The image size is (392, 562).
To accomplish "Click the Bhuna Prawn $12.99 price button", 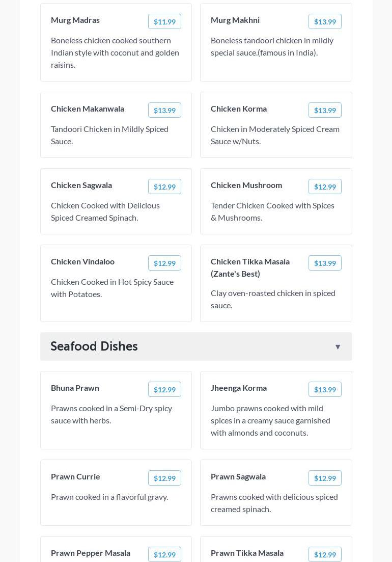I will click(x=164, y=389).
